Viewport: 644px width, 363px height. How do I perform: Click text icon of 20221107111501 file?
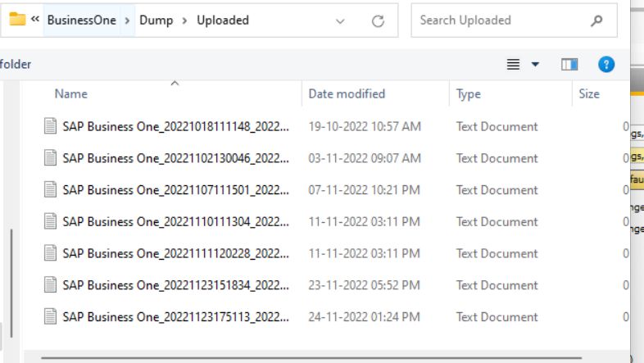50,189
